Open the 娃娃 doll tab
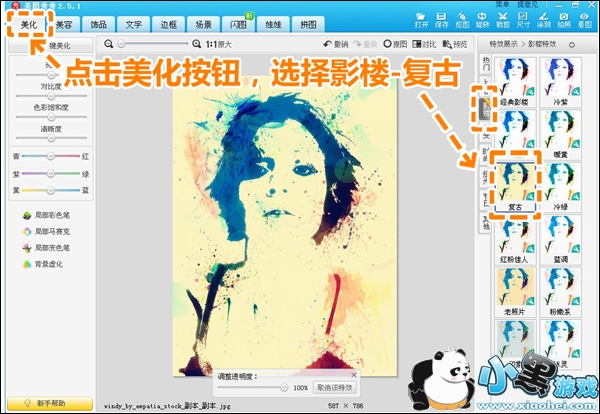600x414 pixels. pyautogui.click(x=273, y=25)
